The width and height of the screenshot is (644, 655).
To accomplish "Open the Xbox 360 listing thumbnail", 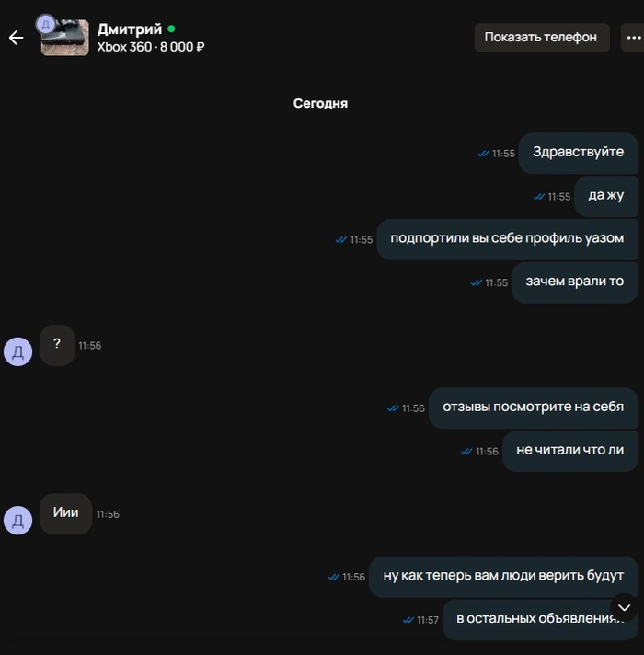I will click(x=65, y=38).
